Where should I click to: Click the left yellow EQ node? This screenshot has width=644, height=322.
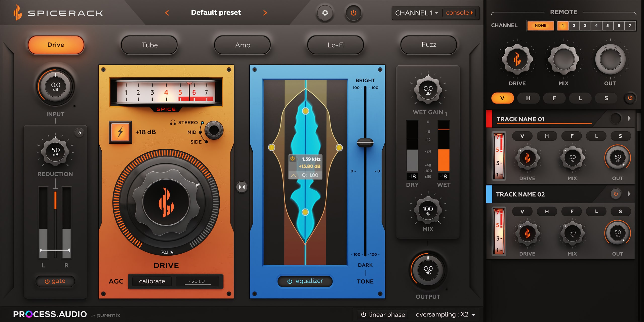[x=272, y=147]
